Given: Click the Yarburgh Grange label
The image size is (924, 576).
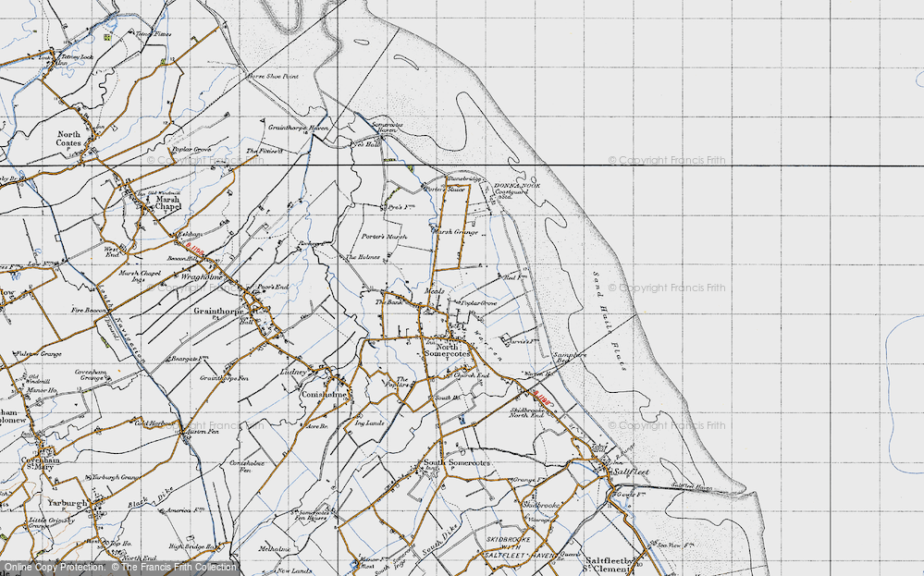Looking at the screenshot, I should click(116, 477).
